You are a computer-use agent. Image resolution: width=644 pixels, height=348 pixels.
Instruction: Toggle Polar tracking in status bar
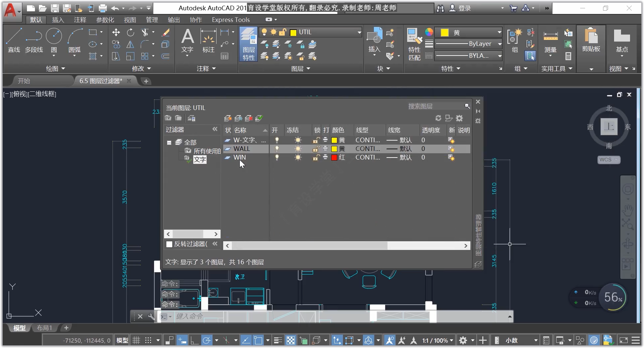coord(207,340)
